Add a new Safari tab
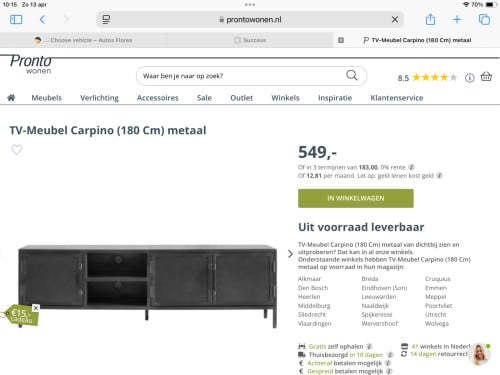500x375 pixels. (x=457, y=20)
